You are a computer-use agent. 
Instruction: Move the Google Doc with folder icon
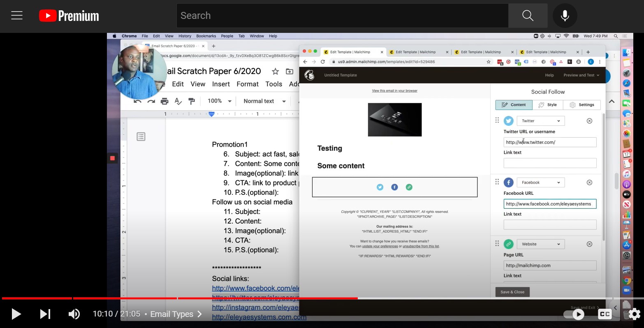click(x=290, y=72)
